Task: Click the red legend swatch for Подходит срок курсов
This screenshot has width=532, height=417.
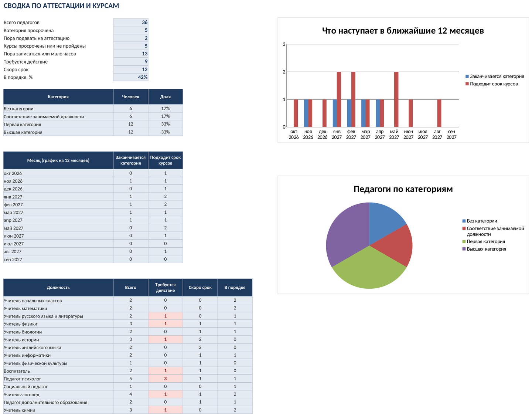Action: [x=467, y=84]
